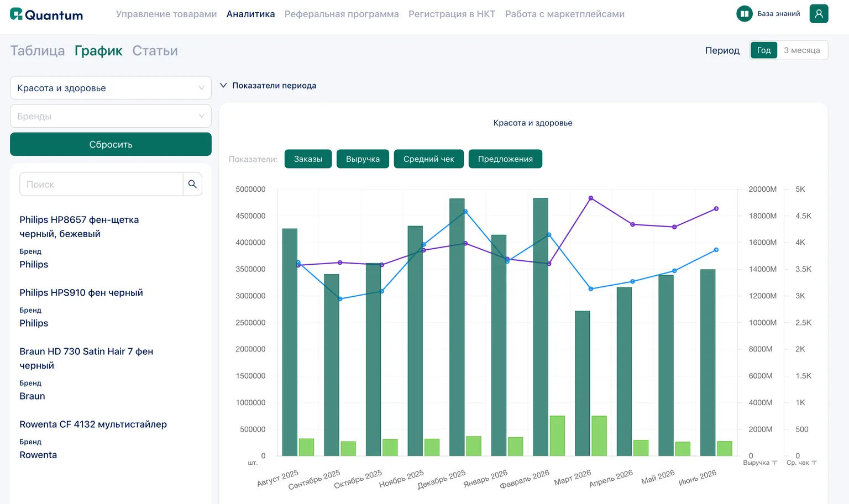Open the Бренды dropdown
Viewport: 849px width, 504px height.
(x=111, y=116)
